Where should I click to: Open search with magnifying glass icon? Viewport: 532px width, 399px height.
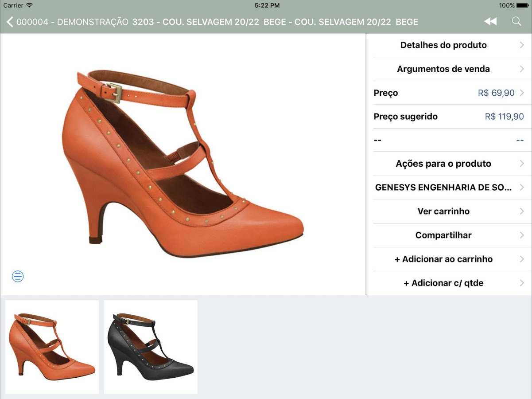(x=516, y=21)
